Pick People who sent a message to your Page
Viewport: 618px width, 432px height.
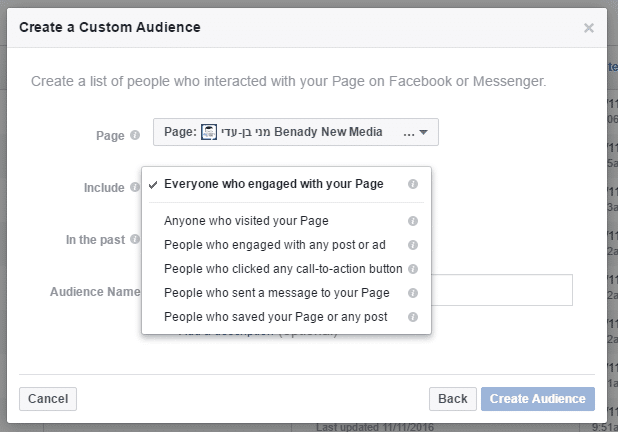point(286,293)
